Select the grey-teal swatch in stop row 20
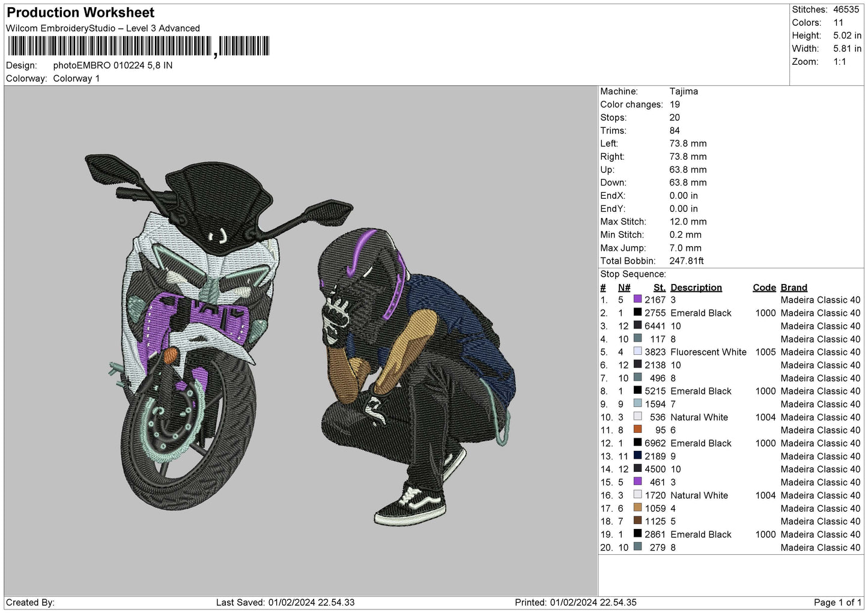 click(637, 546)
